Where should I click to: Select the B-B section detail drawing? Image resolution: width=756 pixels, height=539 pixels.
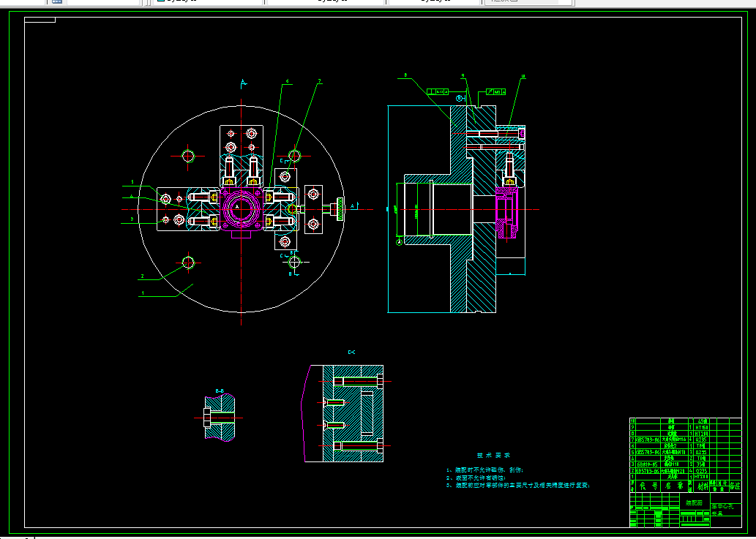pyautogui.click(x=218, y=418)
